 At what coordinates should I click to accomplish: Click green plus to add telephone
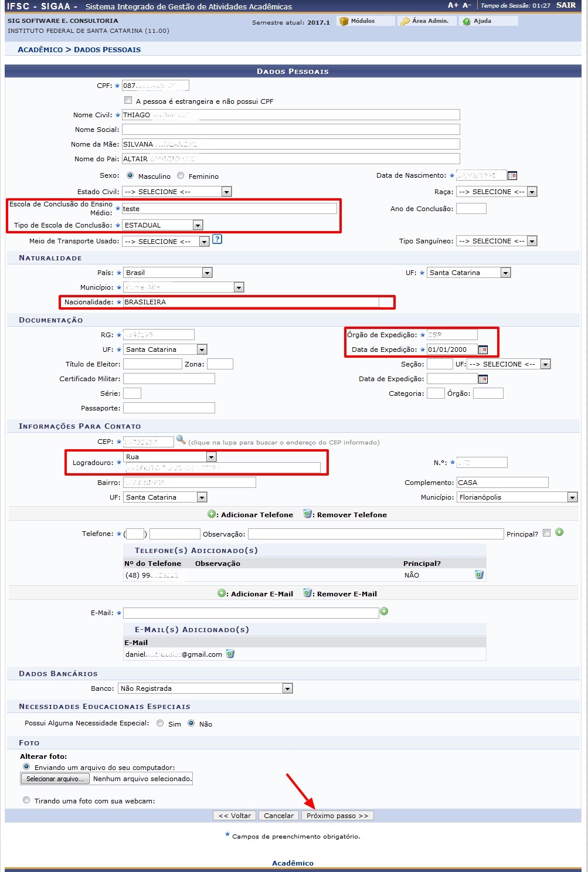coord(559,532)
